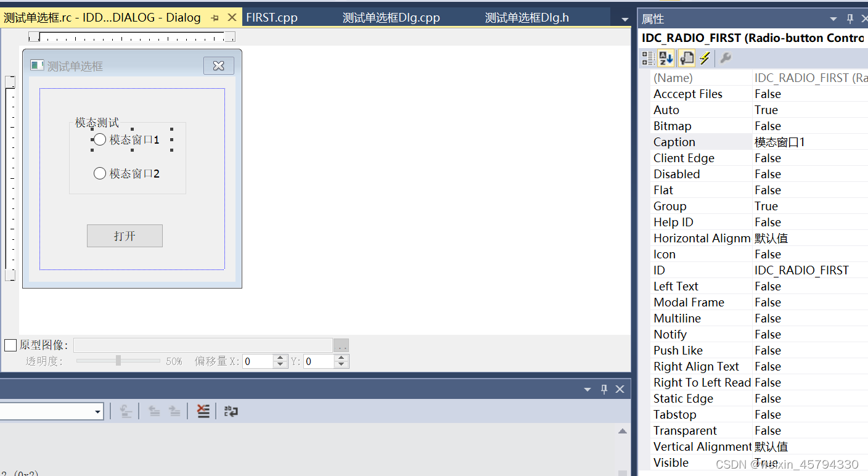Close the 测试单选框.rc document tab

232,18
